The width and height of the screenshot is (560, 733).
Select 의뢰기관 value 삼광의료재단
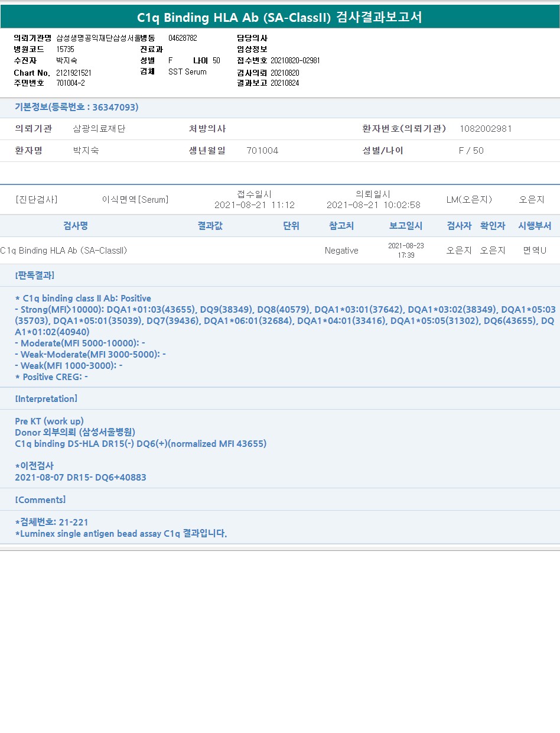point(99,128)
